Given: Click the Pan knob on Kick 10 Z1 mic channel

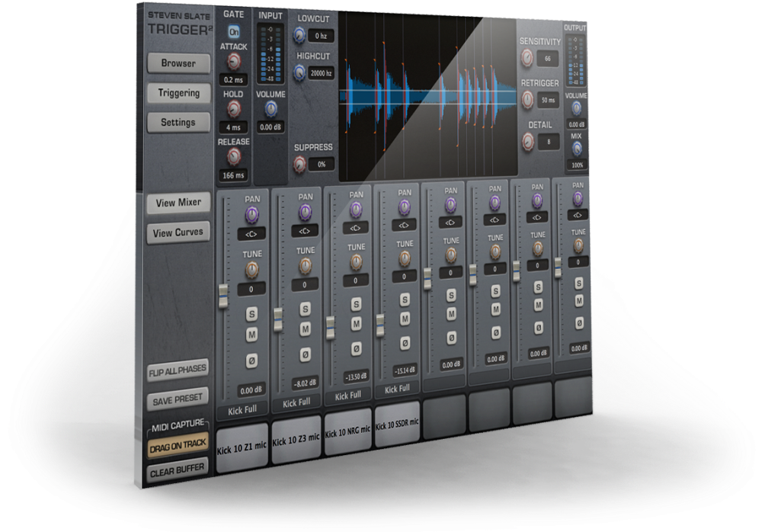Looking at the screenshot, I should coord(251,215).
